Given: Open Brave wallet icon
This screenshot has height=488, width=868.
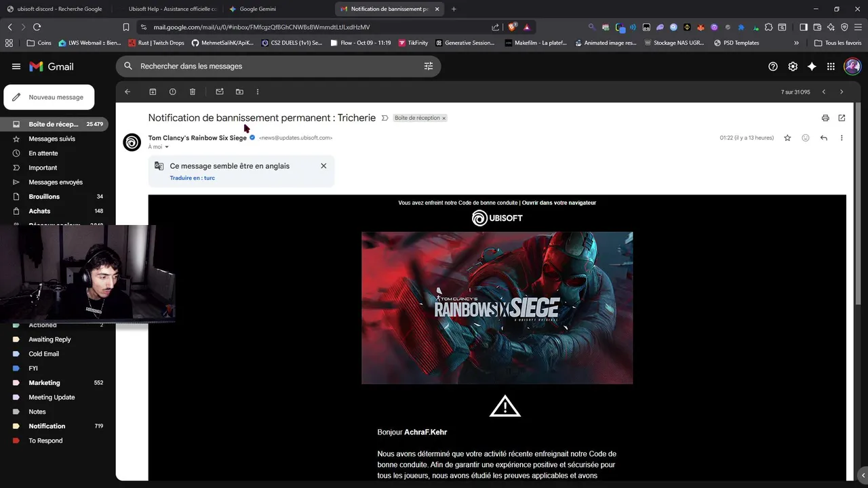Looking at the screenshot, I should pos(817,27).
